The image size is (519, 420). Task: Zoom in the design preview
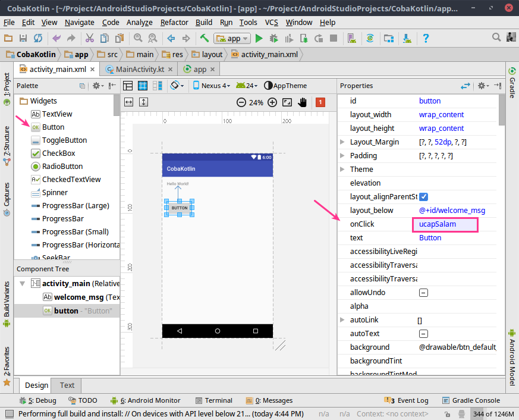pos(272,102)
